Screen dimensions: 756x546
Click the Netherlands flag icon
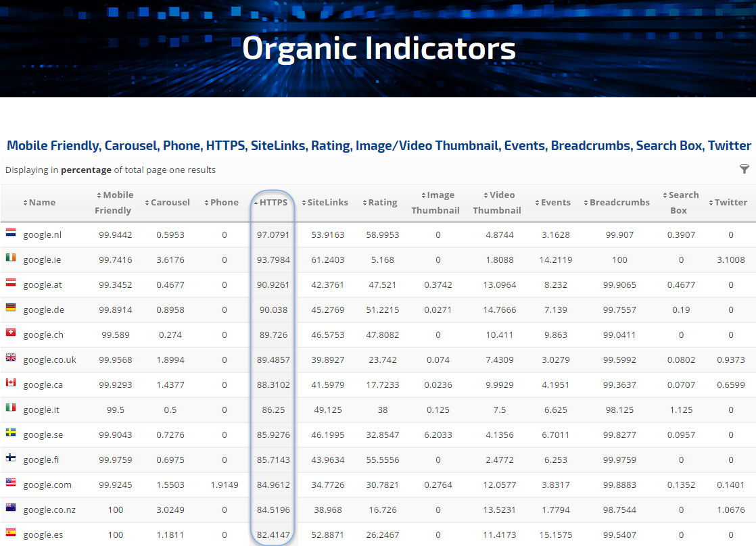(11, 233)
